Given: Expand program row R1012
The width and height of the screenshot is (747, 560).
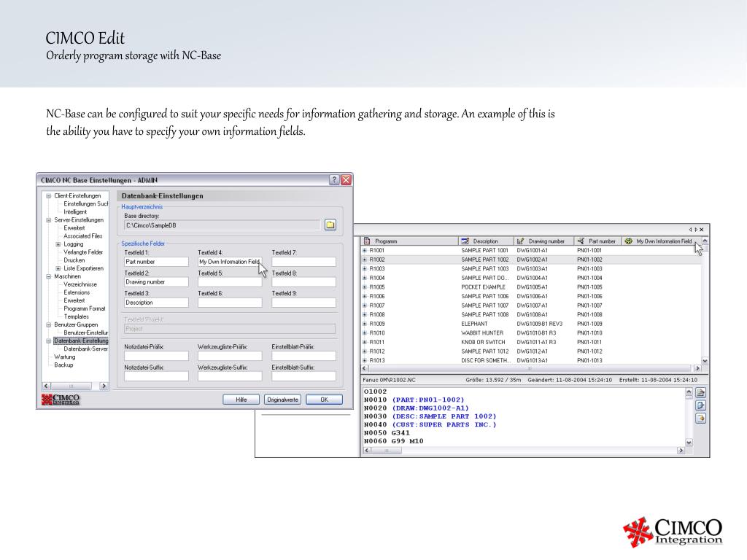Looking at the screenshot, I should tap(365, 351).
